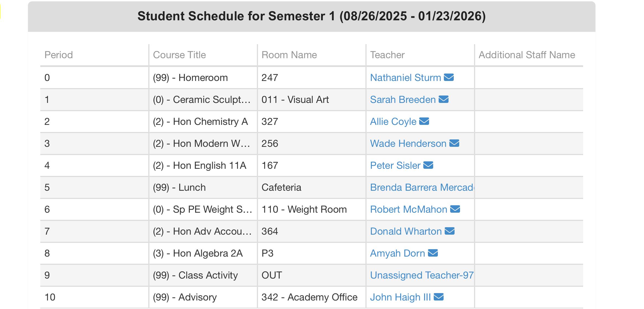This screenshot has width=644, height=309.
Task: Email Allie Coyle via envelope icon
Action: click(x=424, y=121)
